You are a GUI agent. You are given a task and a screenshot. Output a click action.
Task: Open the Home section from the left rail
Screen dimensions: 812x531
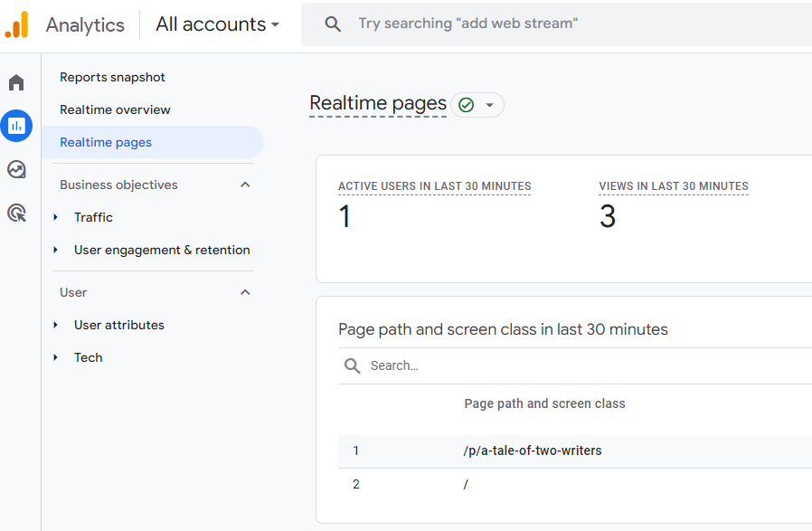click(15, 81)
